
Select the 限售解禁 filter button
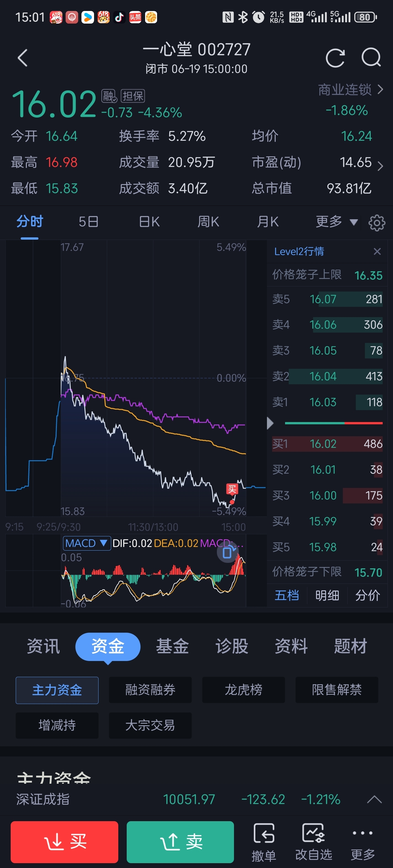[337, 690]
